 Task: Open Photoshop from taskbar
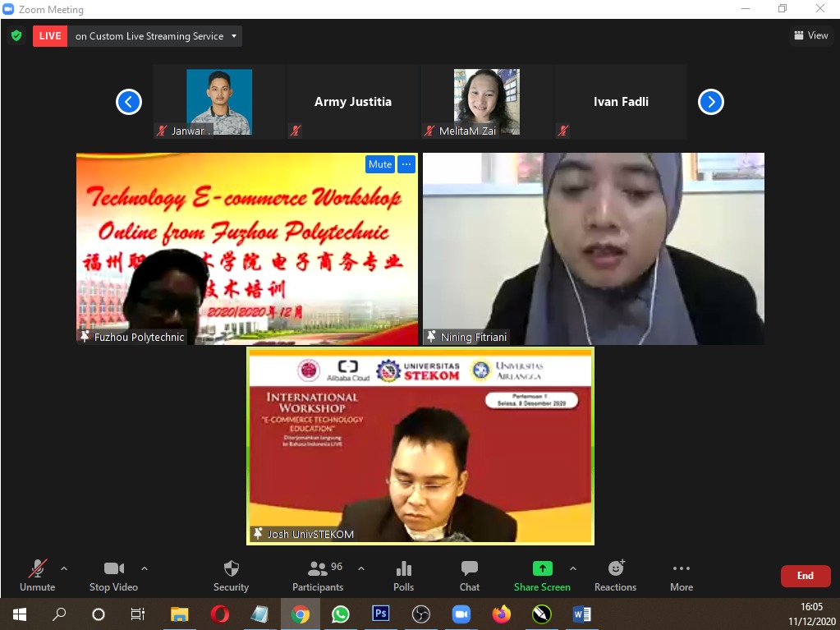click(x=380, y=614)
